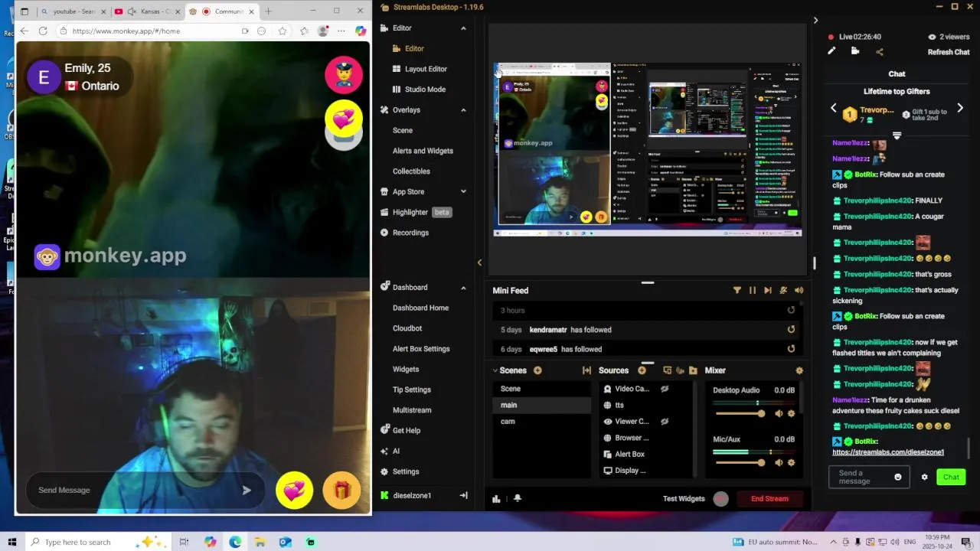Screen dimensions: 980x551
Task: Edit stream info pencil icon
Action: [x=831, y=51]
